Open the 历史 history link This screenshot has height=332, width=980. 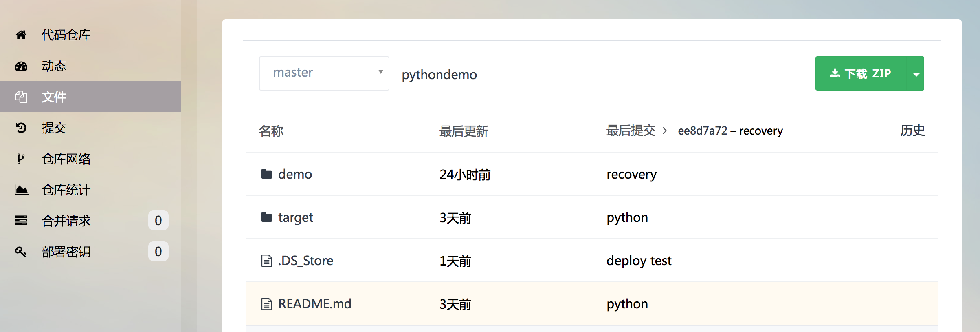tap(912, 131)
